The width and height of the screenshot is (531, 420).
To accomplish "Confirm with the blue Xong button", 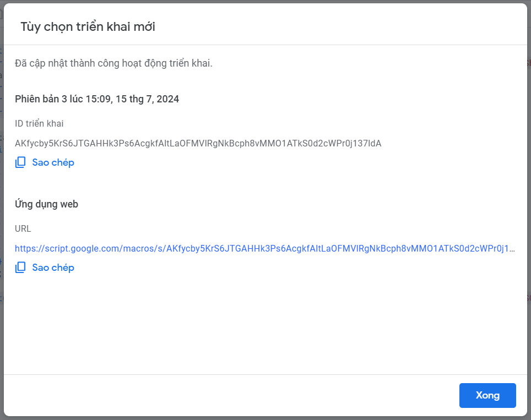I will [x=487, y=395].
